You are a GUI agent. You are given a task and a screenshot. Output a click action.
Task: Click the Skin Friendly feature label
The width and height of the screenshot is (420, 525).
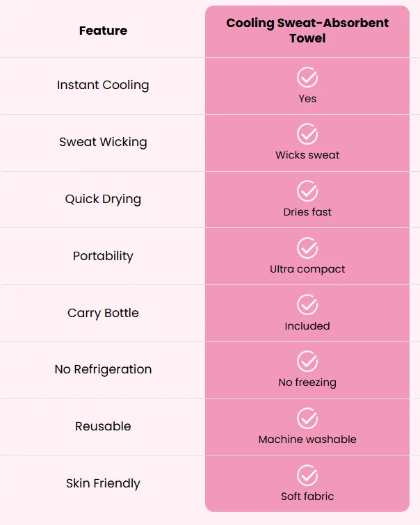(x=103, y=483)
